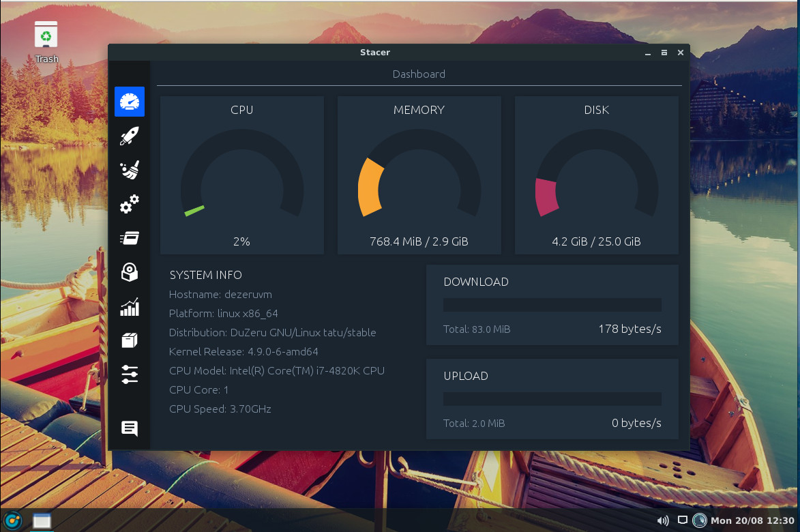800x532 pixels.
Task: Click the UPLOAD panel title
Action: 466,376
